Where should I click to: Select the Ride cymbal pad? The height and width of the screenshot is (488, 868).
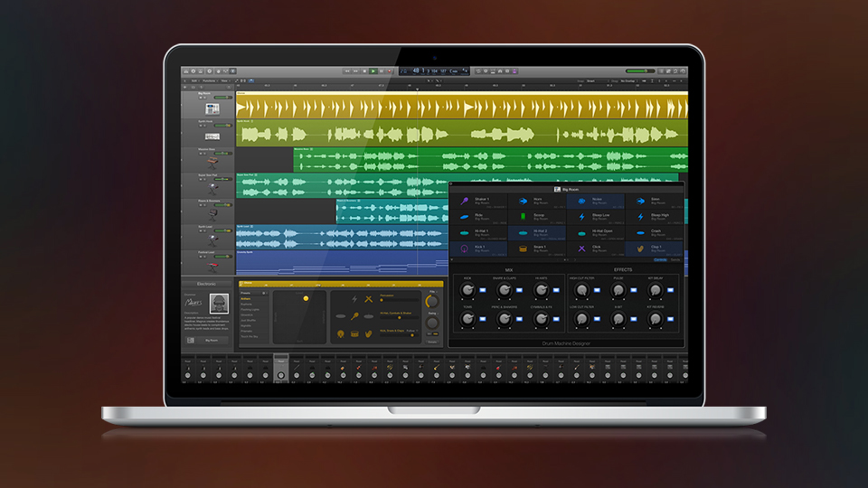[479, 218]
